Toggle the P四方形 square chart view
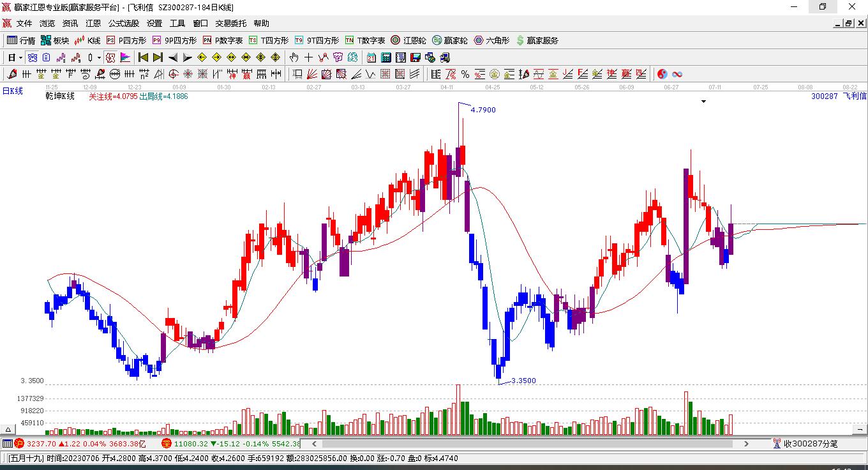Viewport: 868px width, 470px height. click(x=126, y=40)
